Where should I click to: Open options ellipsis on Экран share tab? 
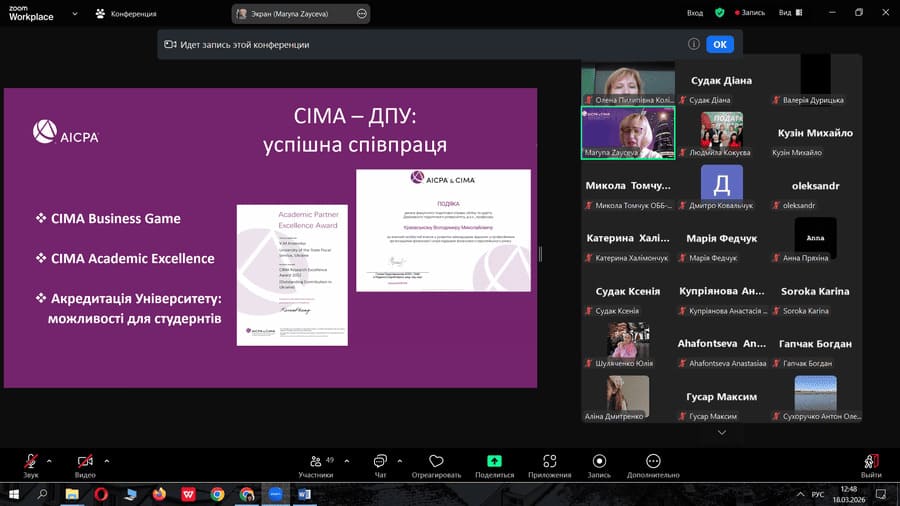pyautogui.click(x=362, y=13)
